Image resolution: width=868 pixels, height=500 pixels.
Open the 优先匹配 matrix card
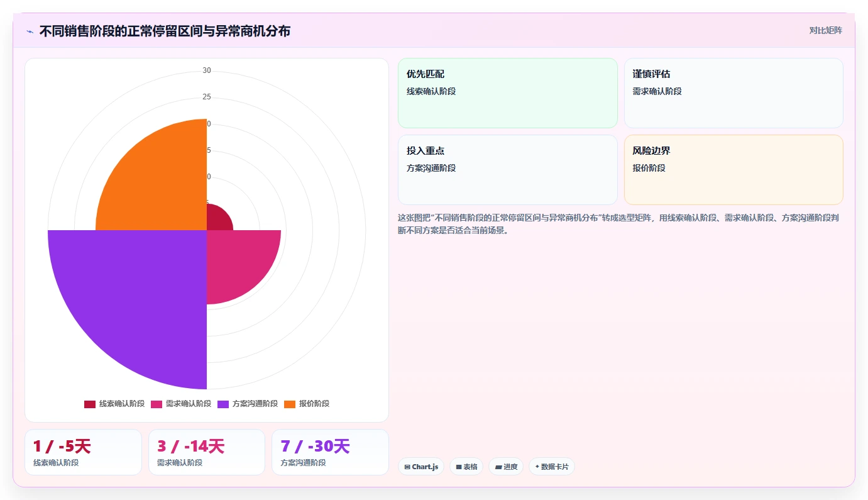pyautogui.click(x=508, y=93)
